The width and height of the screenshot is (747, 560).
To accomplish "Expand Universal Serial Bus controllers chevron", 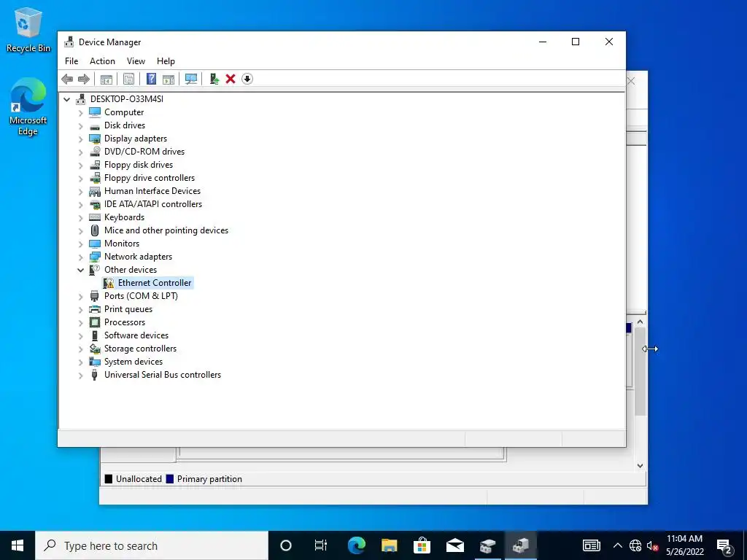I will 80,376.
